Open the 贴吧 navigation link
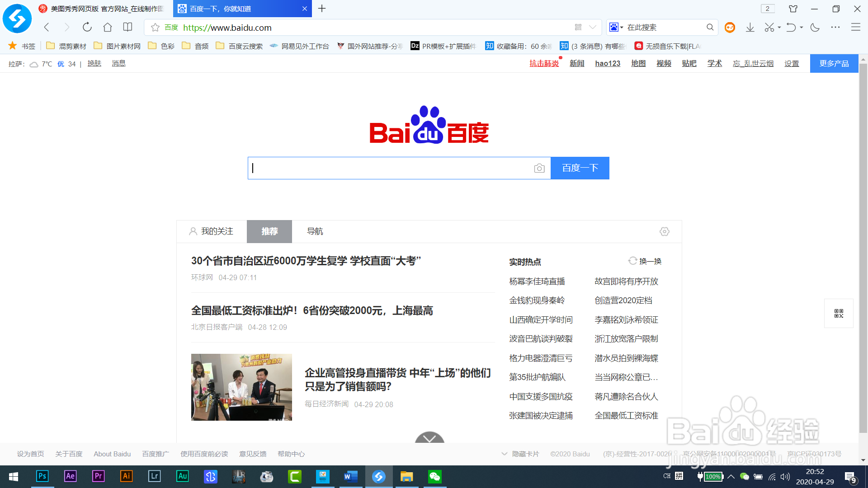 coord(689,64)
